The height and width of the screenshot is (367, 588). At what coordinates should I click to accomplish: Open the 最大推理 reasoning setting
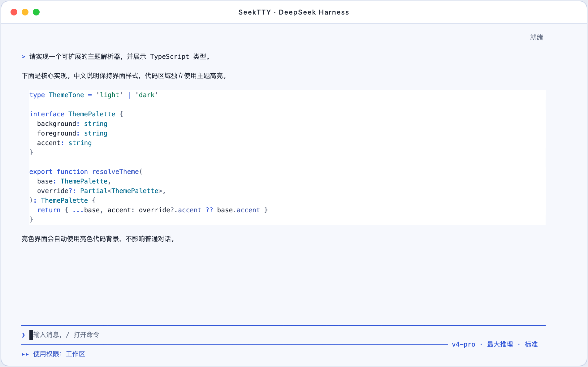[x=500, y=344]
